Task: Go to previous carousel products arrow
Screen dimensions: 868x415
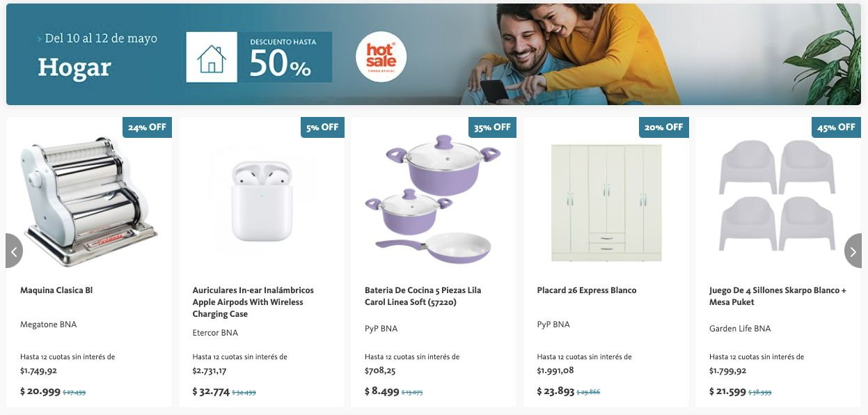Action: coord(14,251)
